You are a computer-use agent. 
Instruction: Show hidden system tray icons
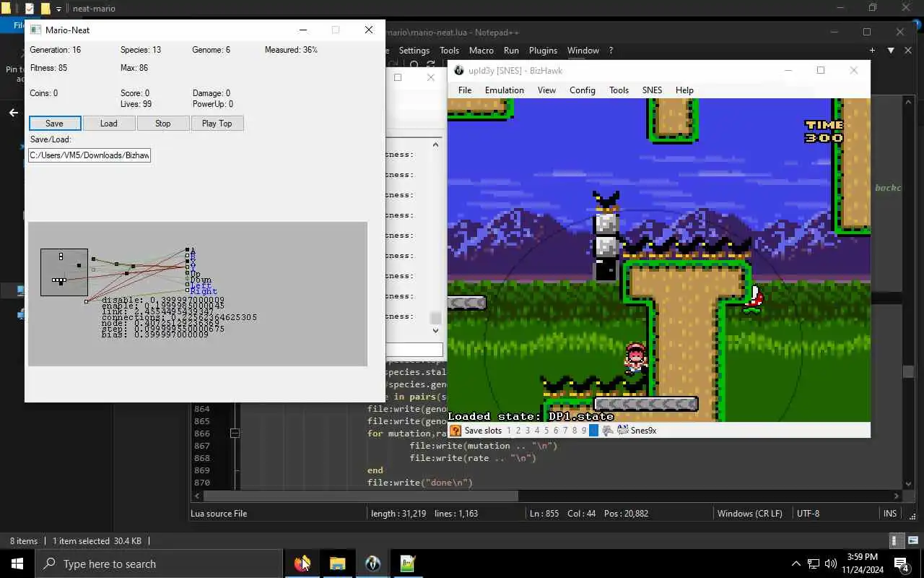[796, 564]
